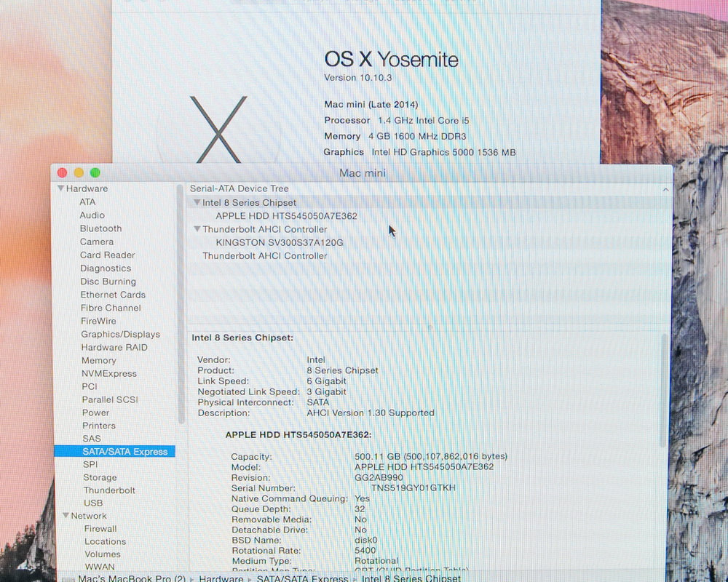Click Intel 8 Series Chipset in path bar
728x582 pixels.
tap(411, 578)
